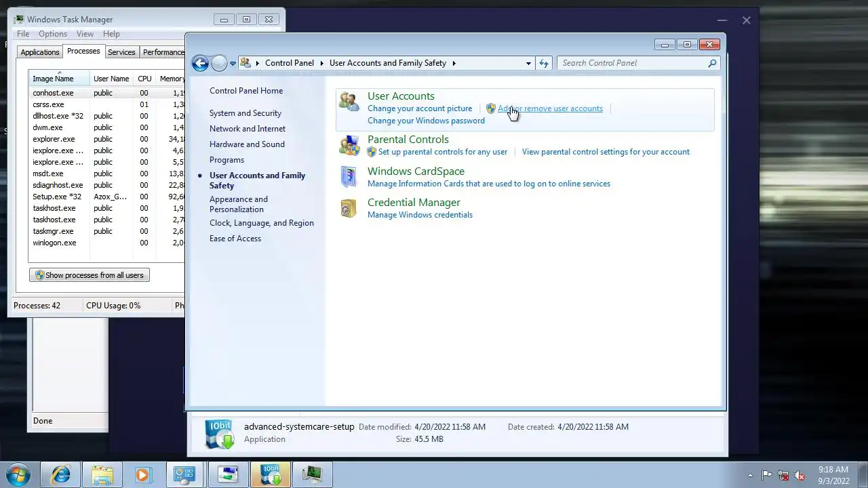Click the Credential Manager safe icon
This screenshot has height=488, width=868.
pyautogui.click(x=349, y=208)
